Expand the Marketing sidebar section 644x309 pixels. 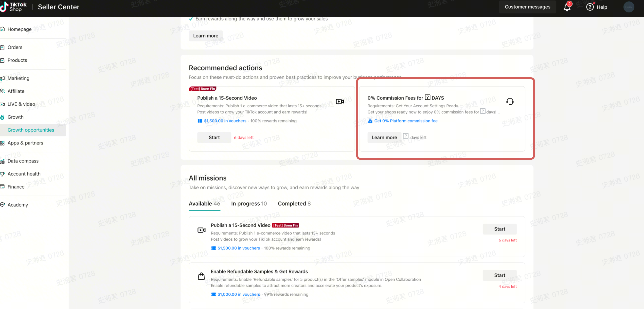(x=18, y=78)
